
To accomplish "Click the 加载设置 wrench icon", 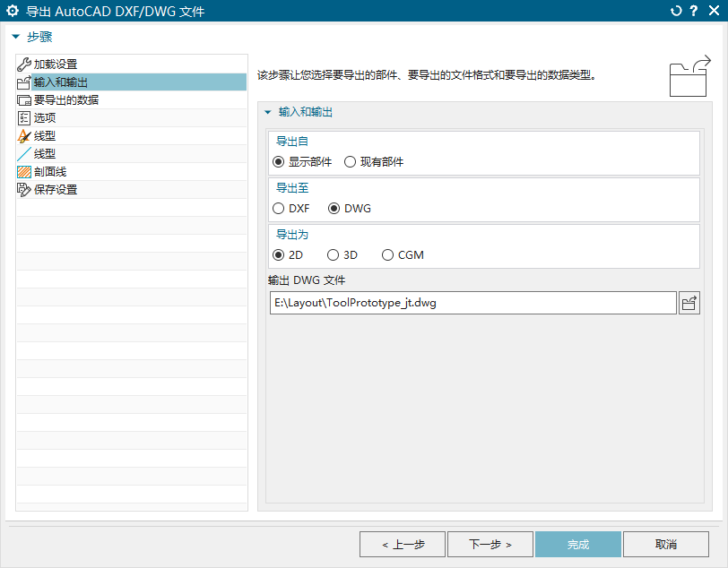I will pos(24,64).
